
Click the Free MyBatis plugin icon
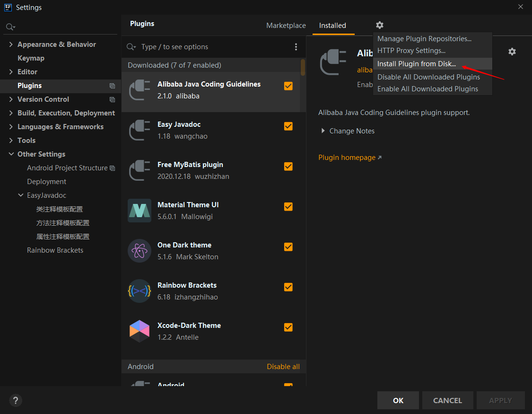(x=140, y=170)
